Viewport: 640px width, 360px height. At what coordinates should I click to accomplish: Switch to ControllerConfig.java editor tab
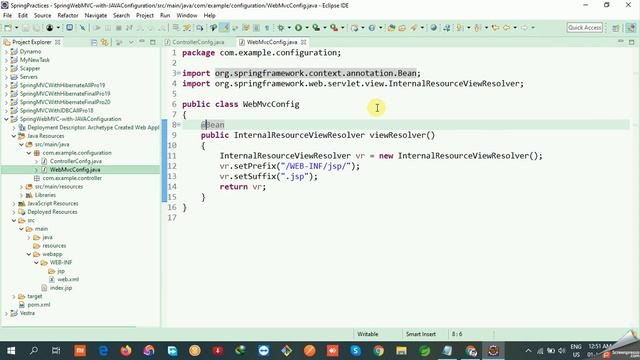(198, 42)
